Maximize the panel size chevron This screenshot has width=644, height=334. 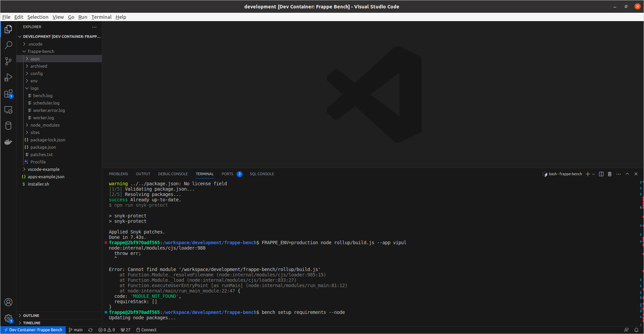[627, 174]
